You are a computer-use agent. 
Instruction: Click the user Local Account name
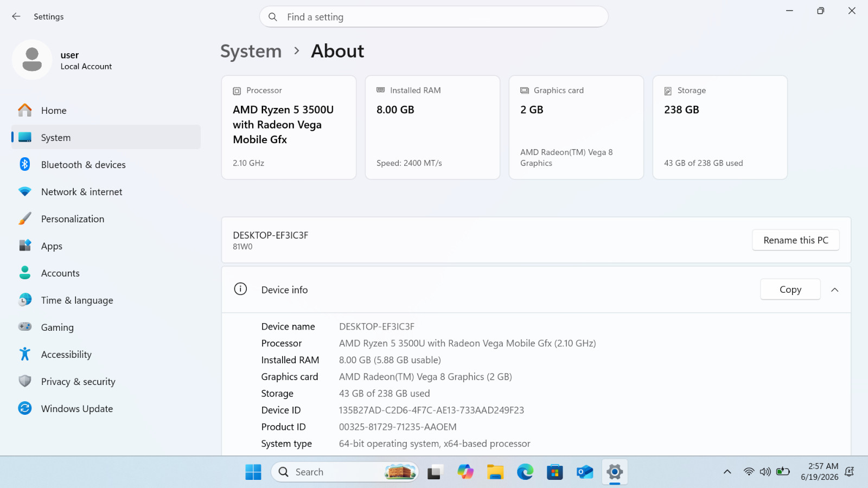click(x=86, y=60)
